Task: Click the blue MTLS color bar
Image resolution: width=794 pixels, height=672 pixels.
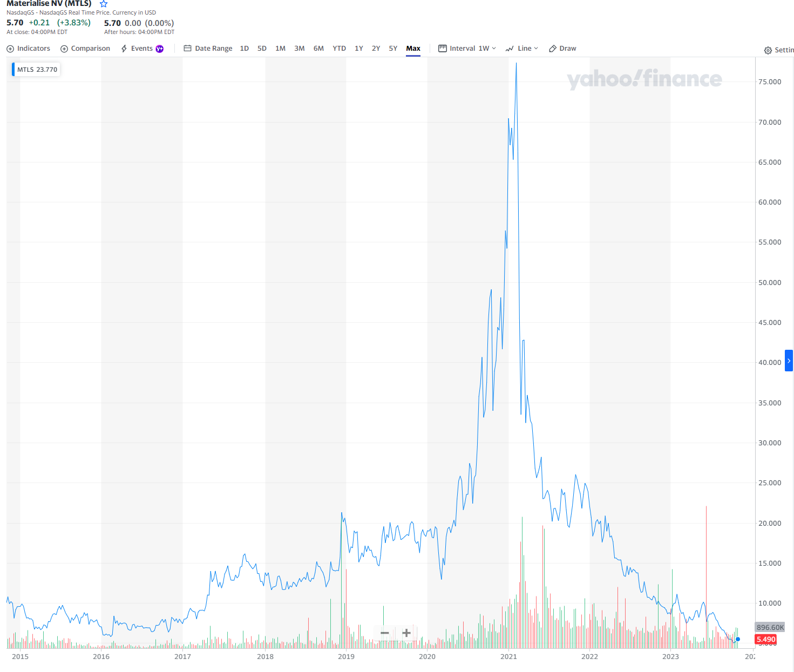Action: [13, 70]
